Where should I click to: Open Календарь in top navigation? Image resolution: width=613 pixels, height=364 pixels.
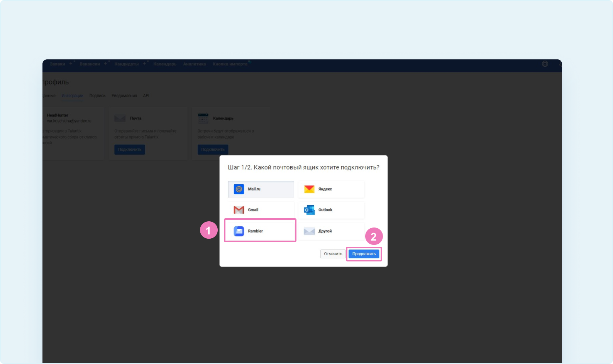pos(165,64)
